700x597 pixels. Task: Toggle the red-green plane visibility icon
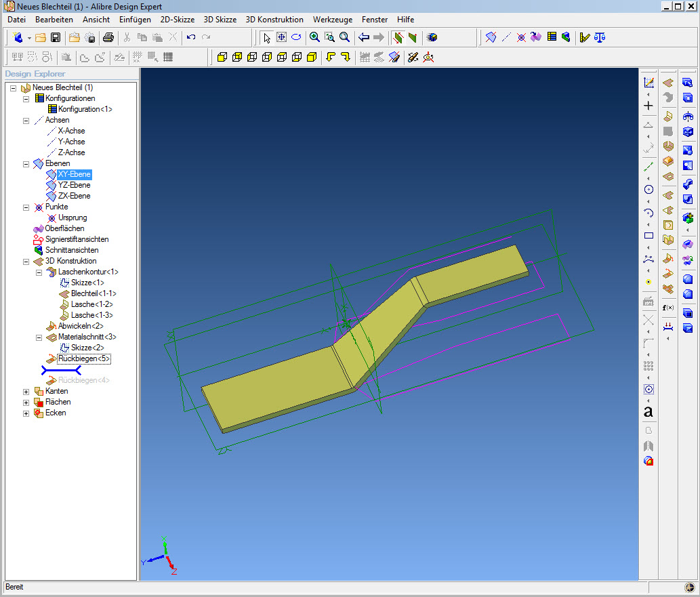click(x=398, y=37)
